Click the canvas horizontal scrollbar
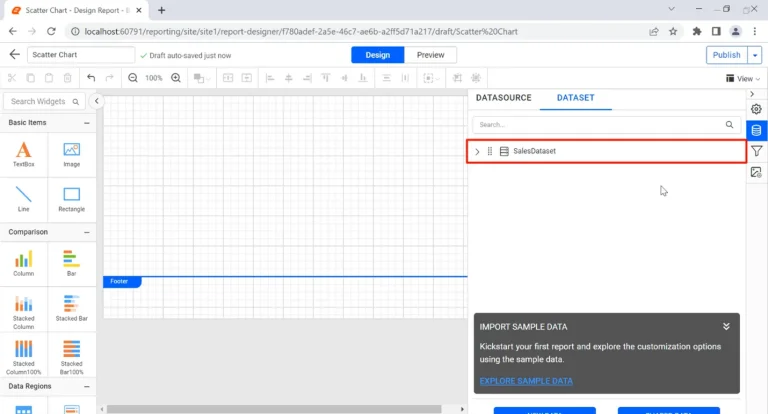768x414 pixels. pyautogui.click(x=274, y=409)
